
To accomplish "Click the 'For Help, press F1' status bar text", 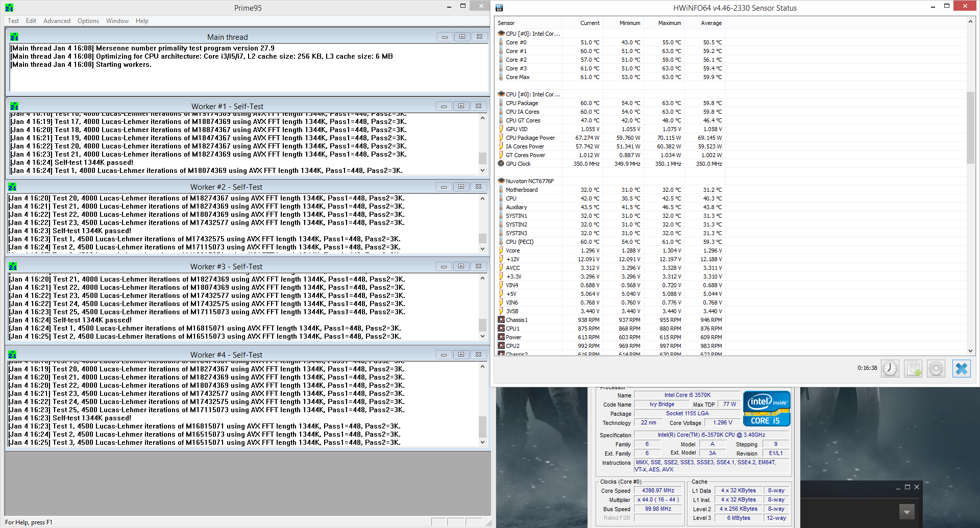I will (29, 522).
